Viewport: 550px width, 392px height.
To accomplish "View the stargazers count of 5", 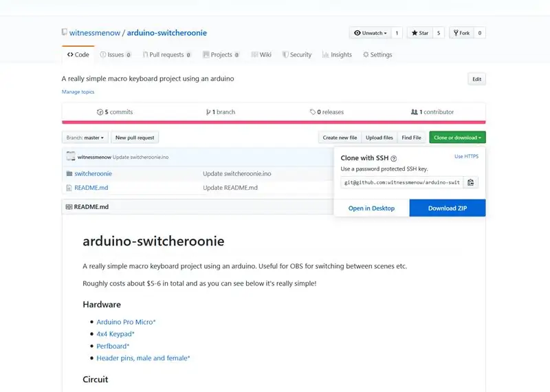I will tap(439, 33).
